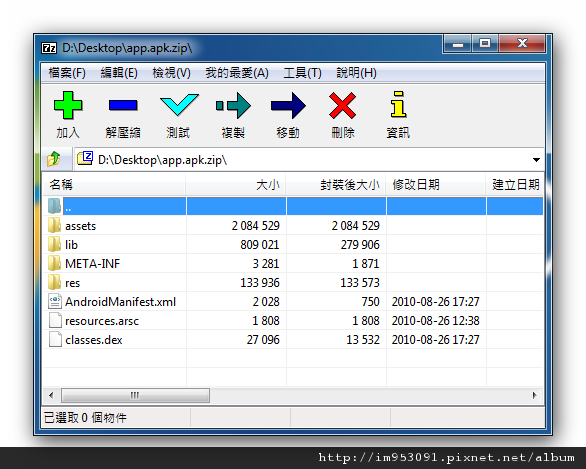The height and width of the screenshot is (469, 586).
Task: Click the scrollbar left arrow
Action: pyautogui.click(x=51, y=395)
